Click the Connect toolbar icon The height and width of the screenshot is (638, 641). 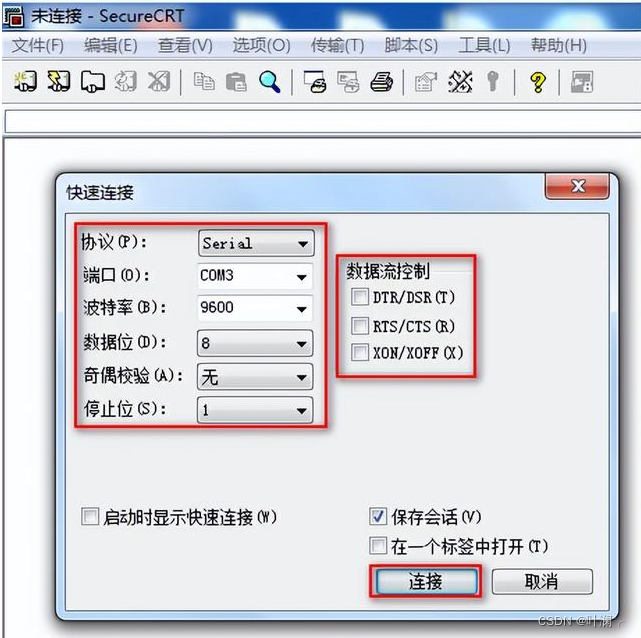(x=26, y=81)
